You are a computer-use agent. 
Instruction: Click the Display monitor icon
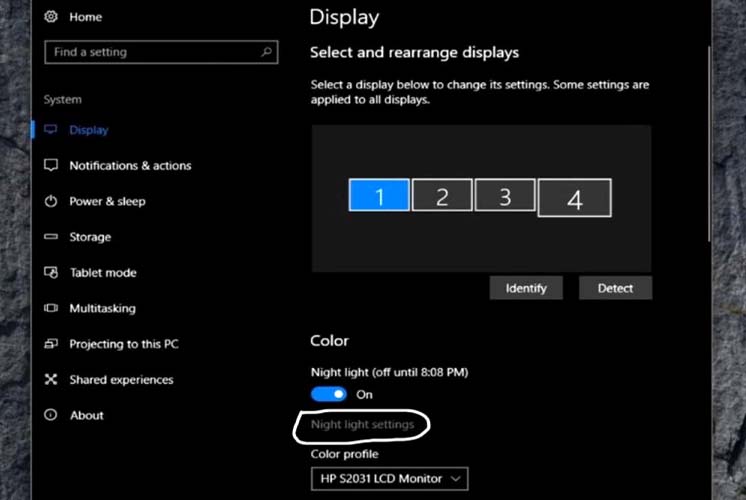tap(51, 129)
